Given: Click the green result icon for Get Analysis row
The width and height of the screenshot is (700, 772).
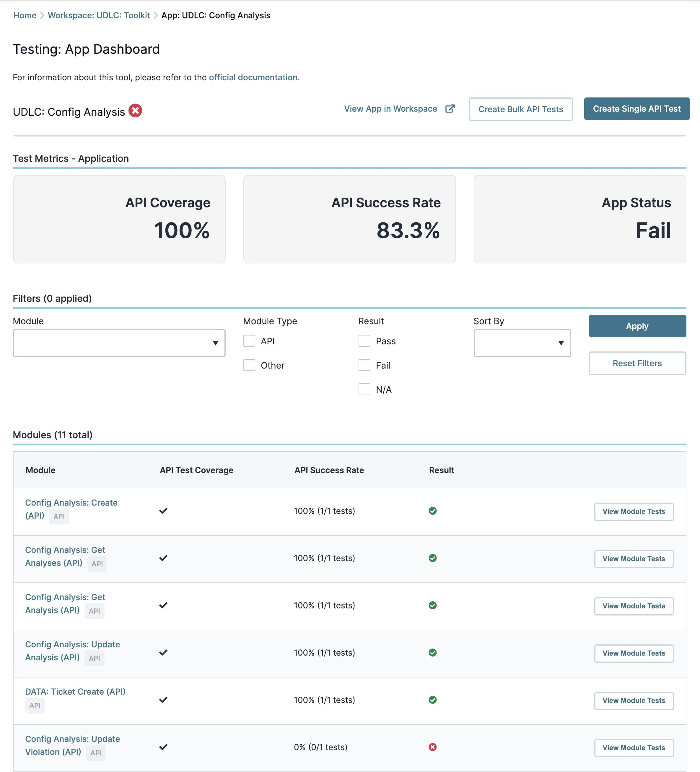Looking at the screenshot, I should pos(433,605).
